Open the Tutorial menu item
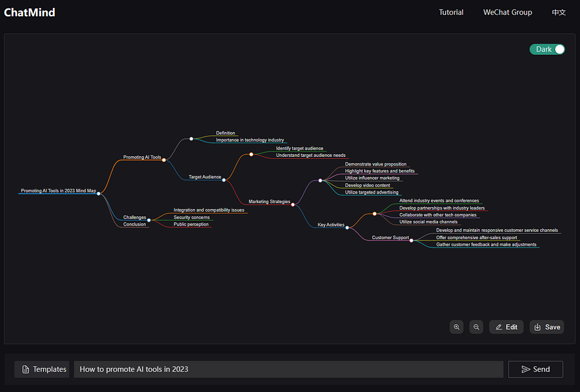This screenshot has width=580, height=392. 451,12
